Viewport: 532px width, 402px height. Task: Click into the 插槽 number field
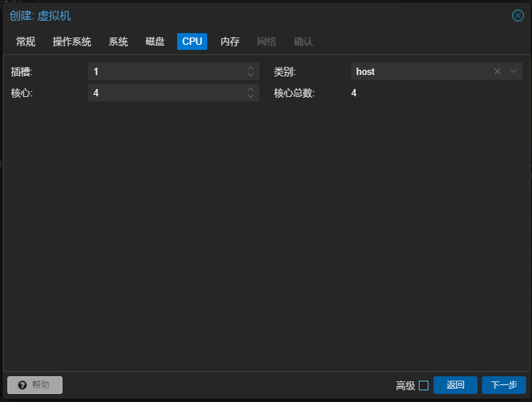click(x=165, y=71)
